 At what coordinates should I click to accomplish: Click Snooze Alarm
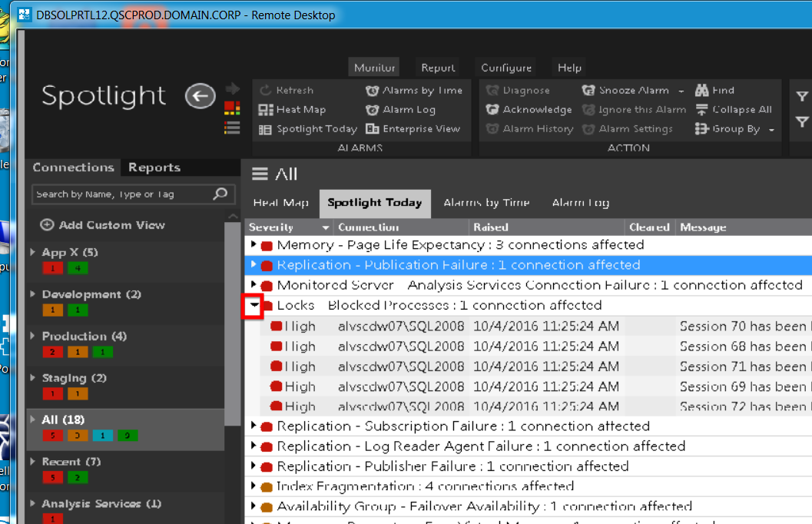pyautogui.click(x=625, y=90)
